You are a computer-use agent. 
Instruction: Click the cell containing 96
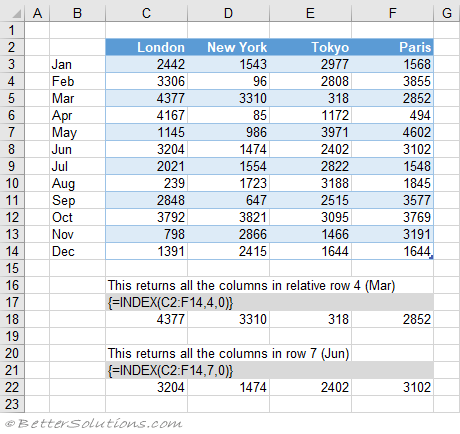click(x=228, y=81)
